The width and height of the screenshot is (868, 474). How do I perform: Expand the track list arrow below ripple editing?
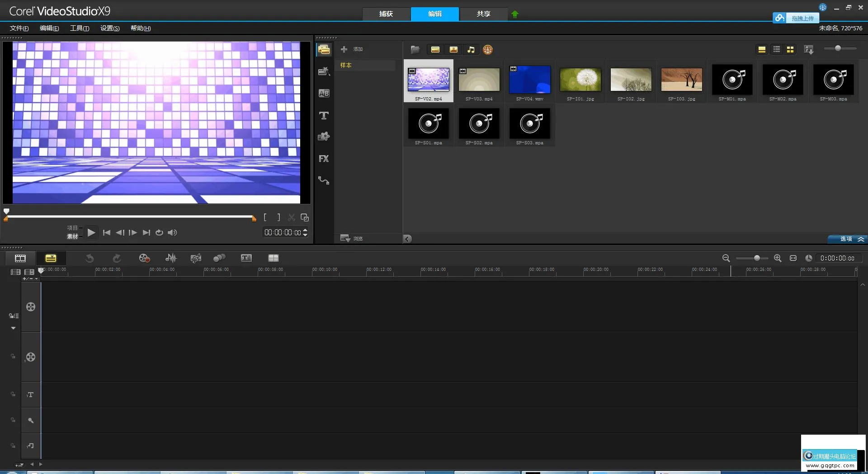[x=13, y=328]
